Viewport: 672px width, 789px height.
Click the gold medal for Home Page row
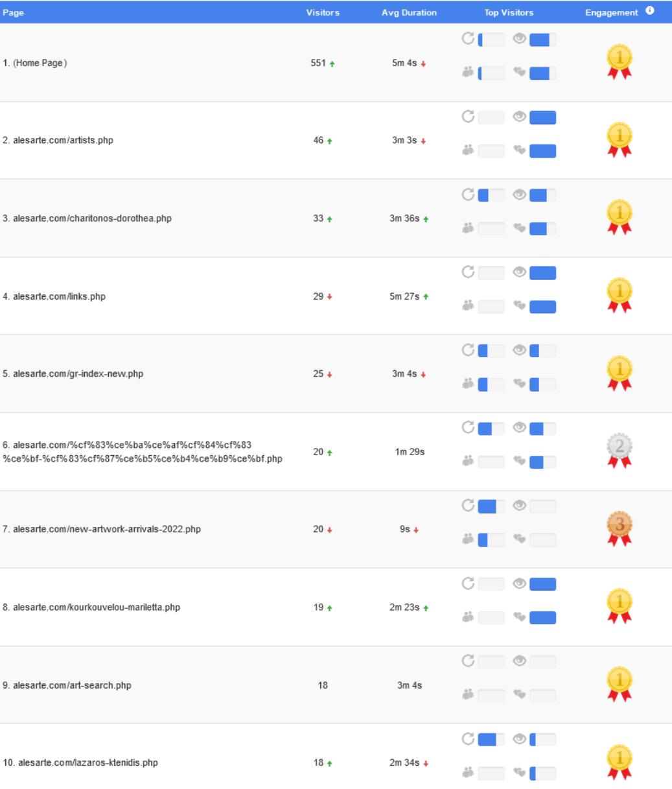click(x=620, y=63)
